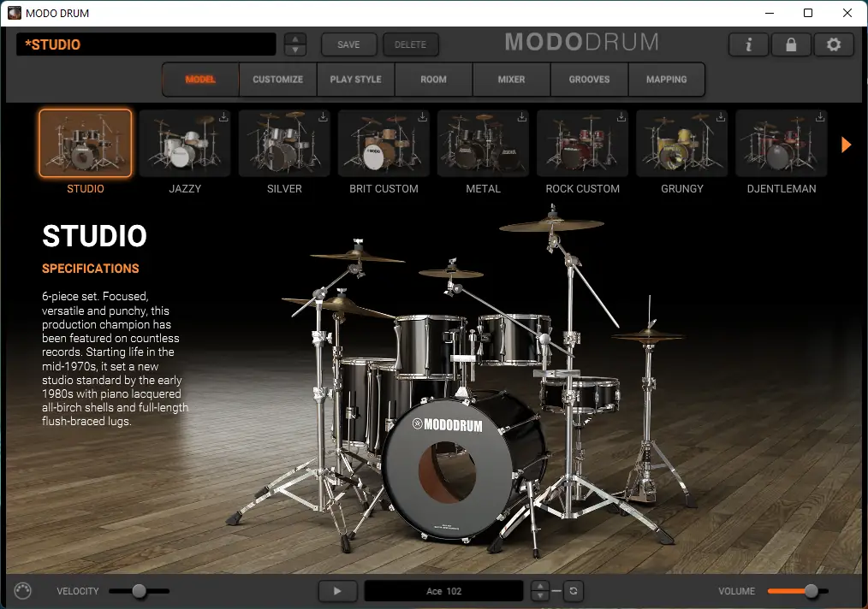Download the DJENTLEMAN kit via its download icon
This screenshot has height=609, width=868.
(x=820, y=116)
